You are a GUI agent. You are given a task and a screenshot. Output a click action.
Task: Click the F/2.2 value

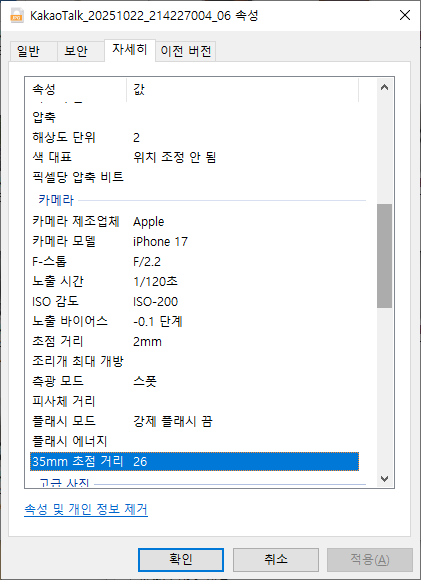tap(147, 262)
